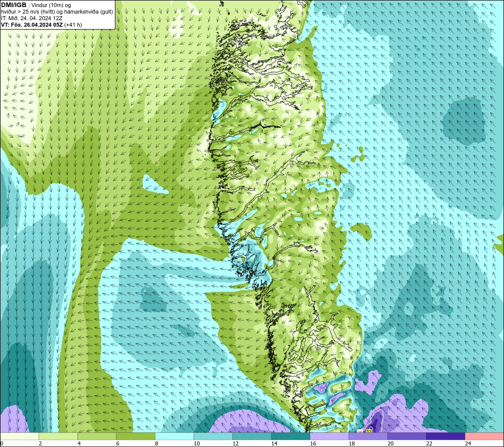Select the 0–2 m/s pale yellow legend swatch
The width and height of the screenshot is (504, 447).
[x=19, y=436]
